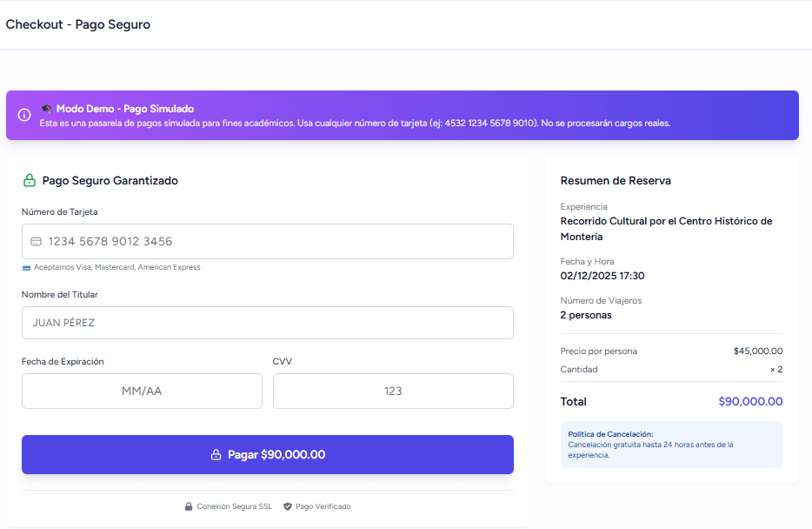Focus the CVV input field
The height and width of the screenshot is (529, 812).
click(x=393, y=392)
